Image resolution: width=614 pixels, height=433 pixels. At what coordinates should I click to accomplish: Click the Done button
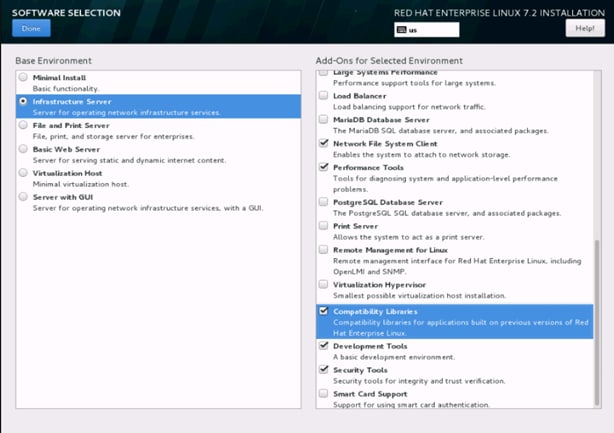coord(31,28)
